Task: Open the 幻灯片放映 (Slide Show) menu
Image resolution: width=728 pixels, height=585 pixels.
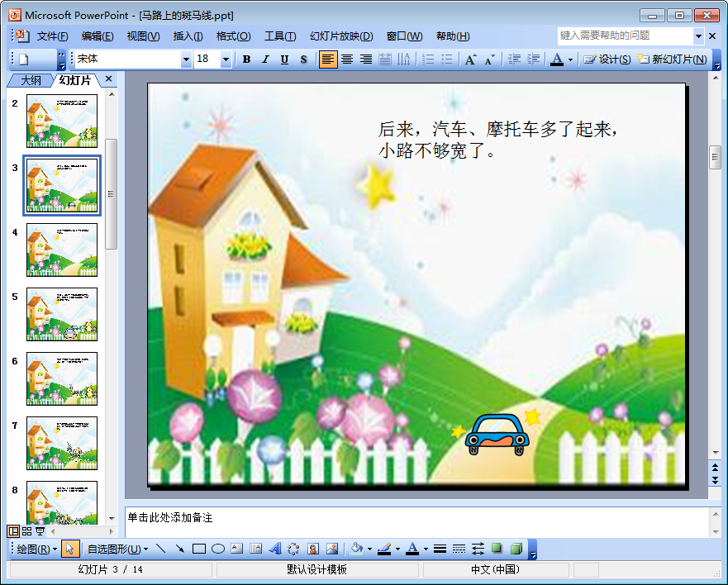Action: pos(341,36)
